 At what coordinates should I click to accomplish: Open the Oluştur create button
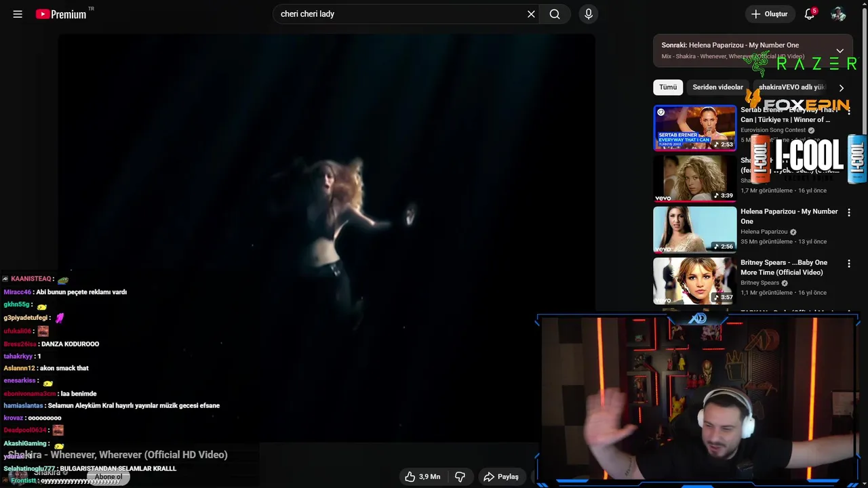[x=770, y=14]
